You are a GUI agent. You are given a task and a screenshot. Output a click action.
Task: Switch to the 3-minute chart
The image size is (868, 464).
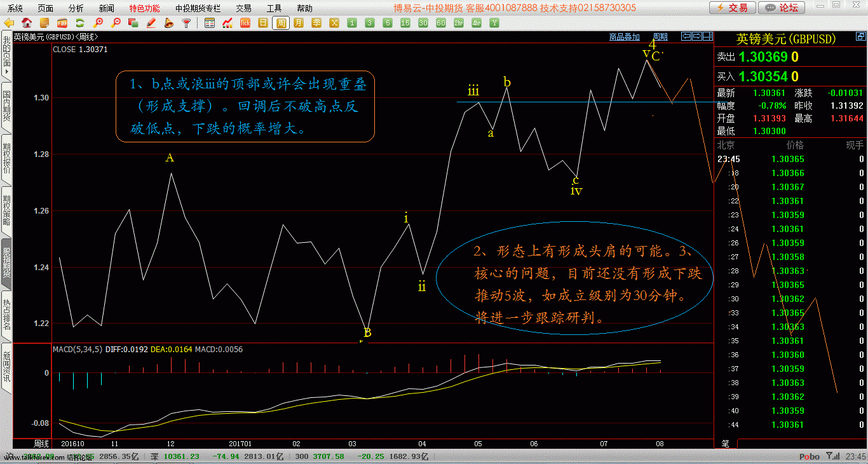pos(369,23)
